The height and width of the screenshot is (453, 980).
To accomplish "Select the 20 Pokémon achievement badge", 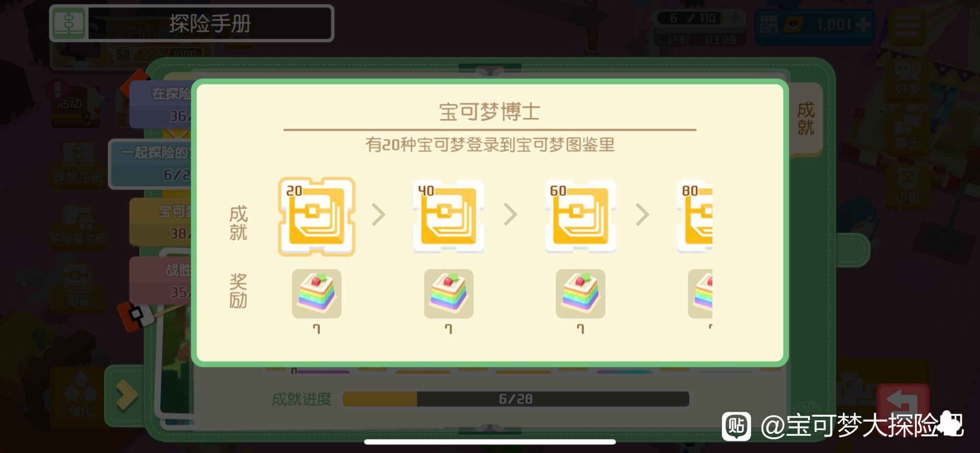I will [x=317, y=217].
